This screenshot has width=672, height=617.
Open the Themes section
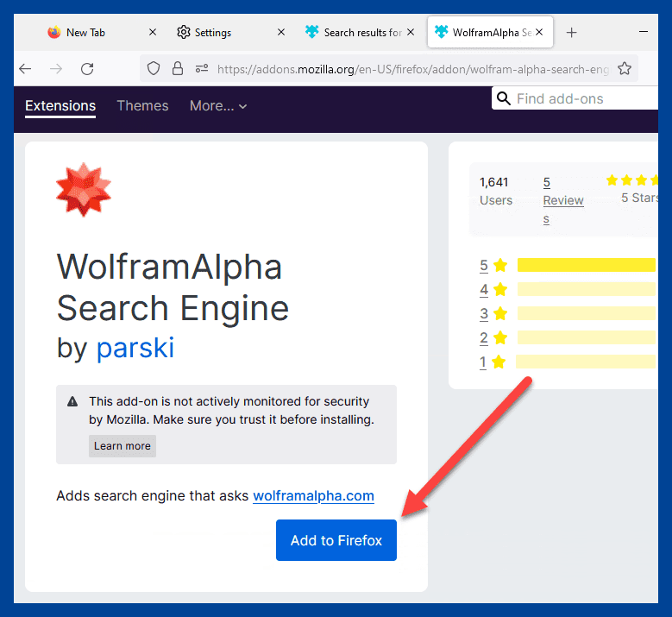tap(142, 106)
